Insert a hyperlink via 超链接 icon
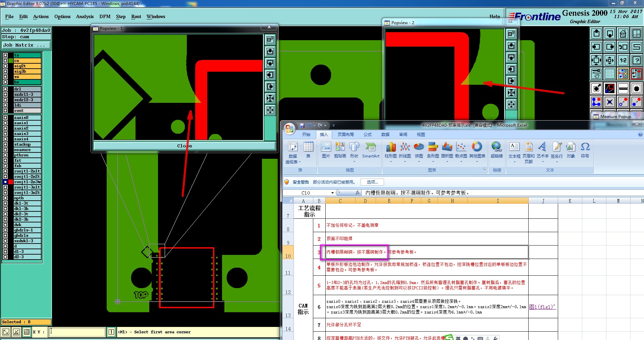Viewport: 644px width, 340px height. point(496,150)
